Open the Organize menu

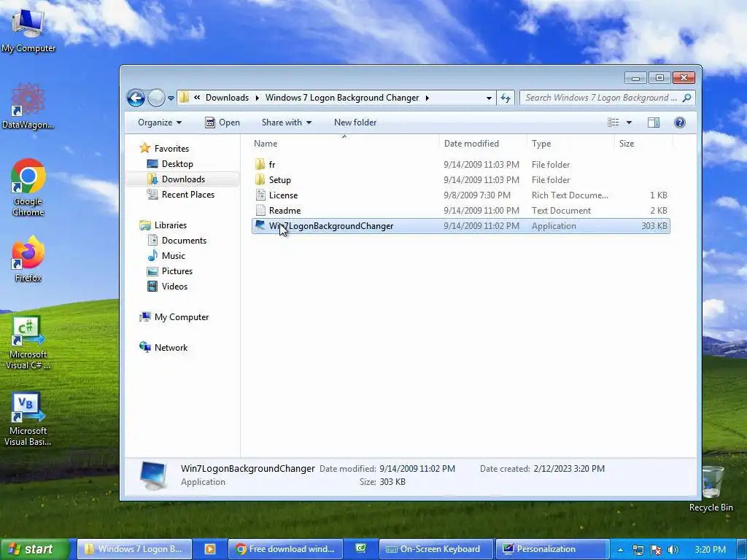[160, 122]
